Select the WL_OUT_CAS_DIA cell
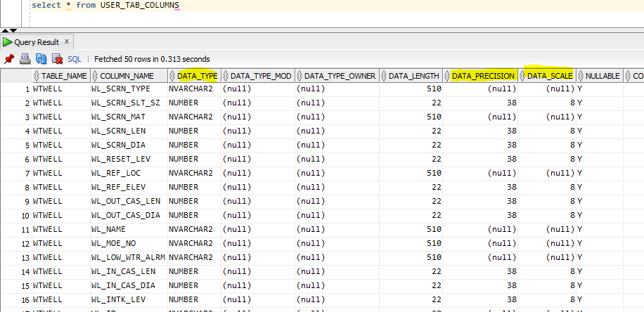Viewport: 644px width, 312px height. 129,215
